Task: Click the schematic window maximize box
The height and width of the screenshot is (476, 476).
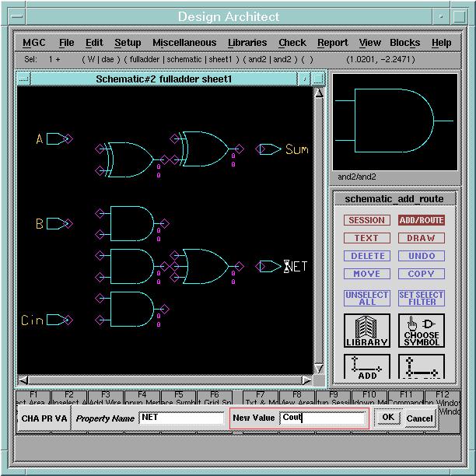Action: coord(318,79)
